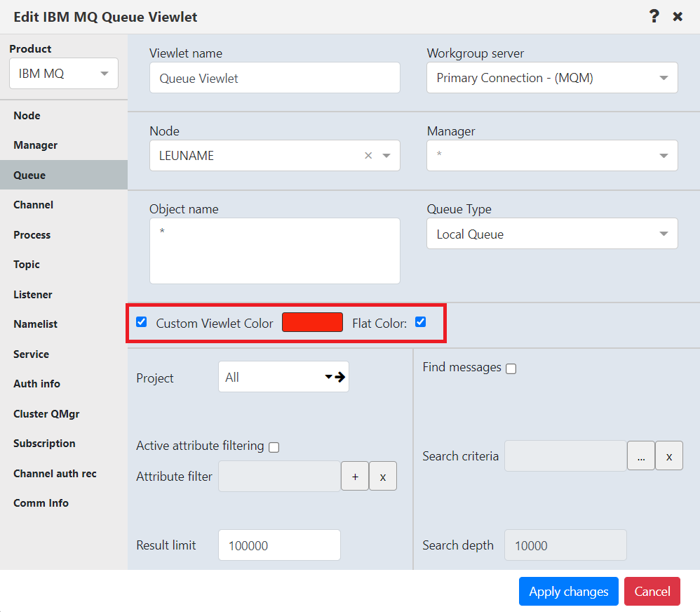Click the Project arrow icon
Viewport: 700px width, 612px height.
[340, 377]
